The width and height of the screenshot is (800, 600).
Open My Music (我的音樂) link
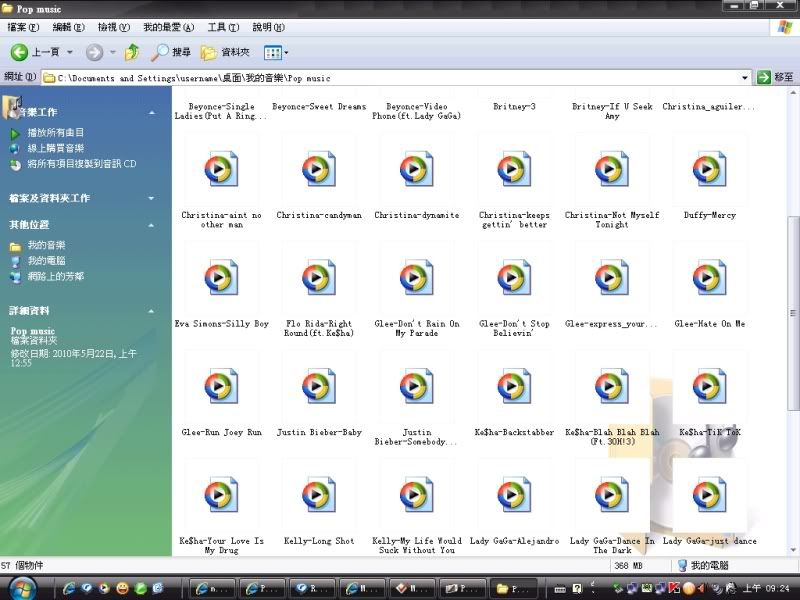[x=46, y=245]
